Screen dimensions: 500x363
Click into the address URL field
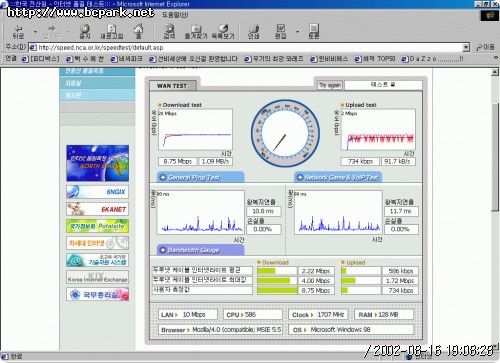point(250,47)
